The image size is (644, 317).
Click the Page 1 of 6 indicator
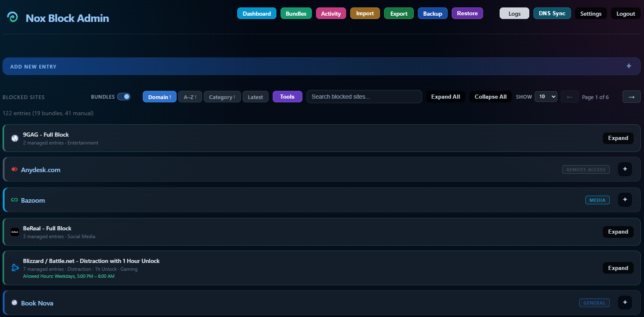pos(595,97)
